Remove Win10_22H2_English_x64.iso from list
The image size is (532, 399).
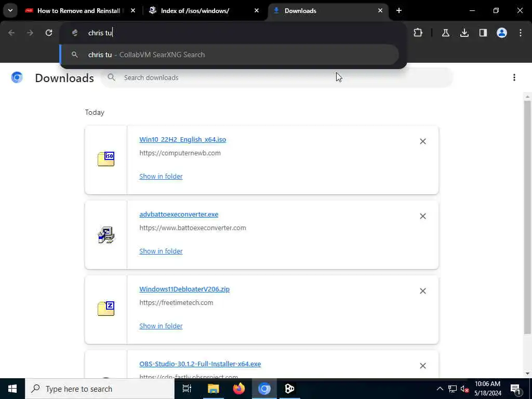[x=423, y=141]
